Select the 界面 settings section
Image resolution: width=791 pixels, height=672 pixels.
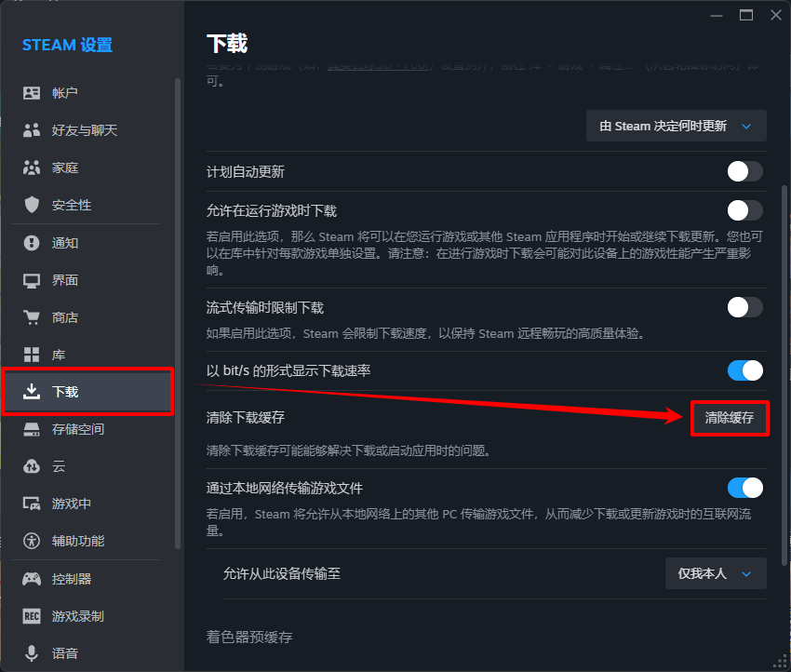(x=87, y=280)
